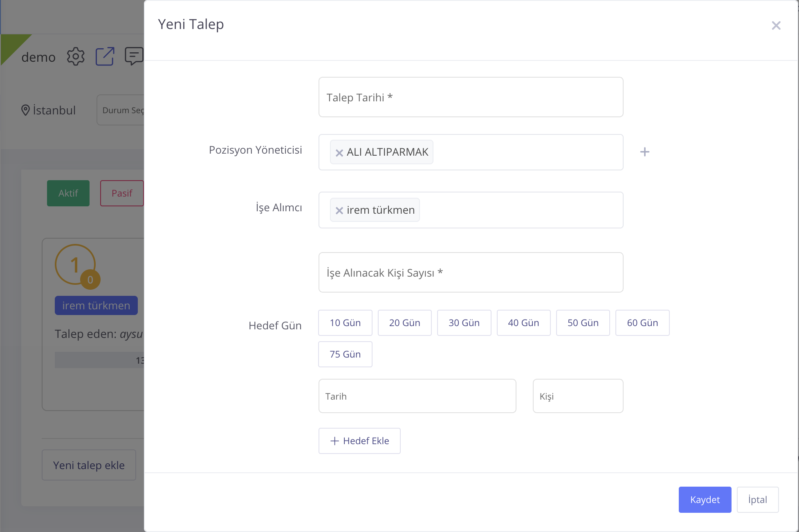Switch to the Pasif tab
The image size is (799, 532).
pos(122,193)
